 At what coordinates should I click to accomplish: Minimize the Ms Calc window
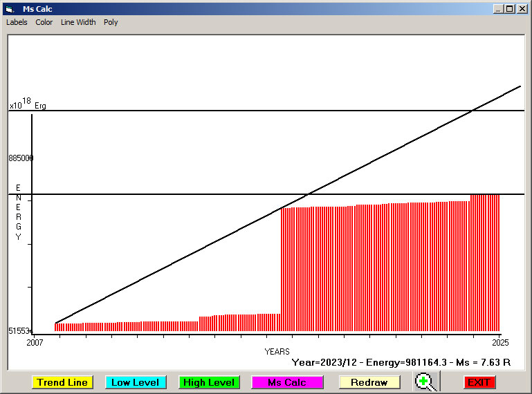[497, 9]
